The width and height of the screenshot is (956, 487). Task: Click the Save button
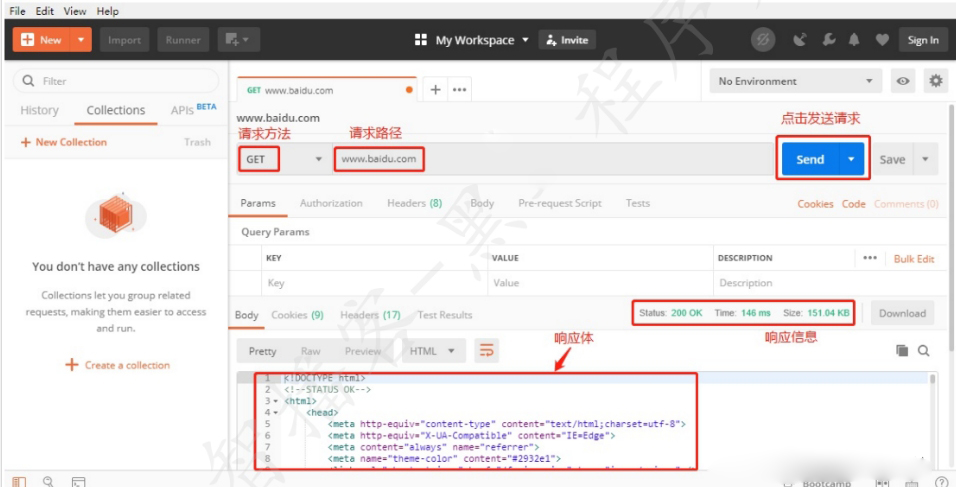893,160
